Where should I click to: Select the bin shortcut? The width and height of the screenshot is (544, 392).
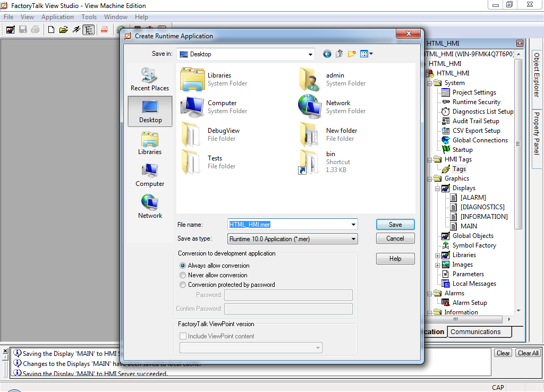(x=325, y=162)
